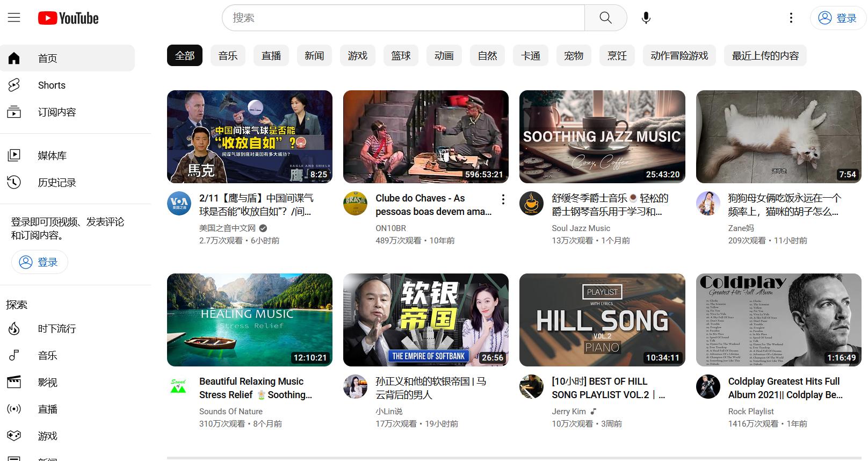868x461 pixels.
Task: Open the Healing Music thumbnail
Action: pyautogui.click(x=250, y=320)
